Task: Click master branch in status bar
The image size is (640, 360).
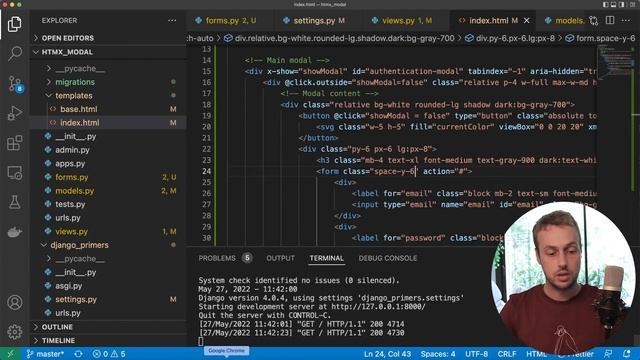Action: click(x=45, y=354)
